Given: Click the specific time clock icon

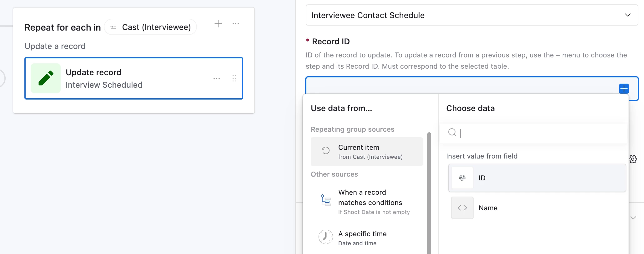Looking at the screenshot, I should point(325,237).
